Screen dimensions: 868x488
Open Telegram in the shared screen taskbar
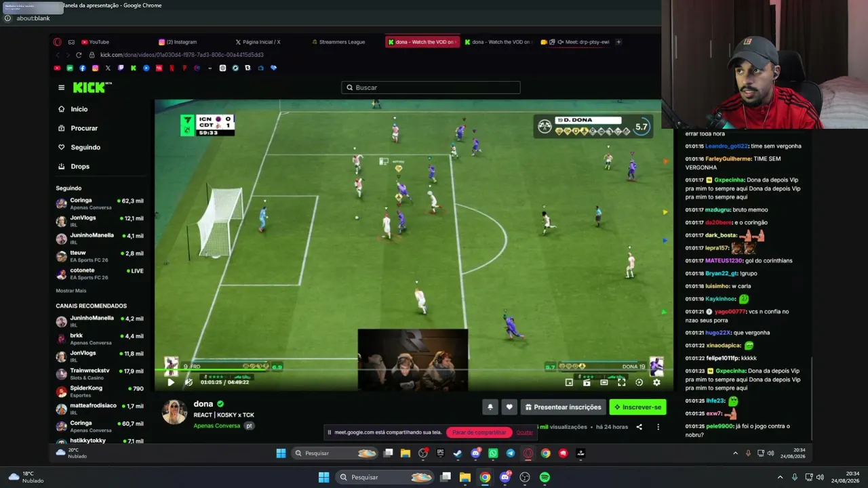pos(511,453)
